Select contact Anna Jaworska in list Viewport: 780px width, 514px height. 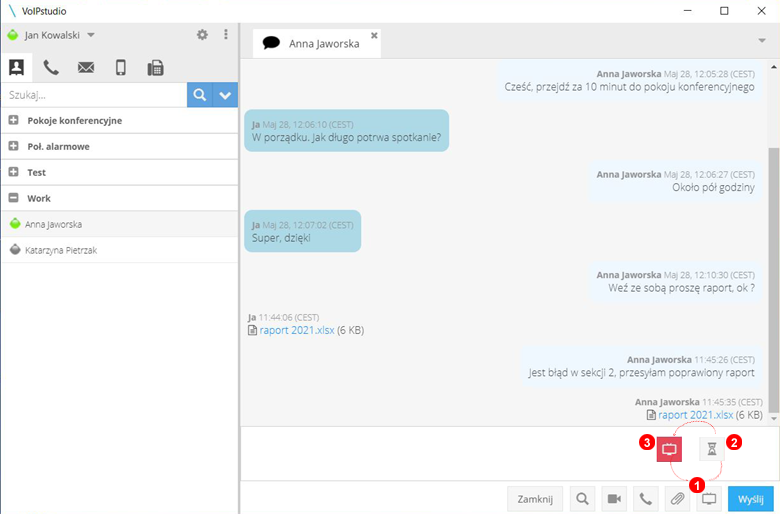pyautogui.click(x=120, y=224)
